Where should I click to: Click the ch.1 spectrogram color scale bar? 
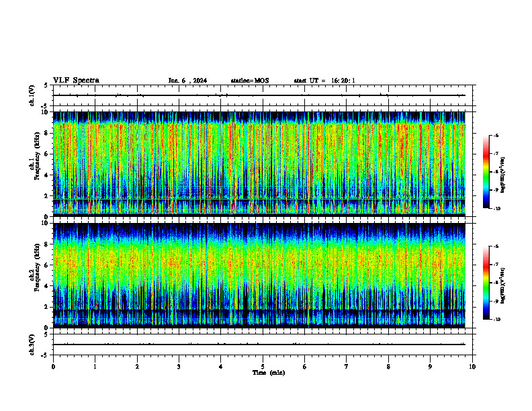coord(486,172)
